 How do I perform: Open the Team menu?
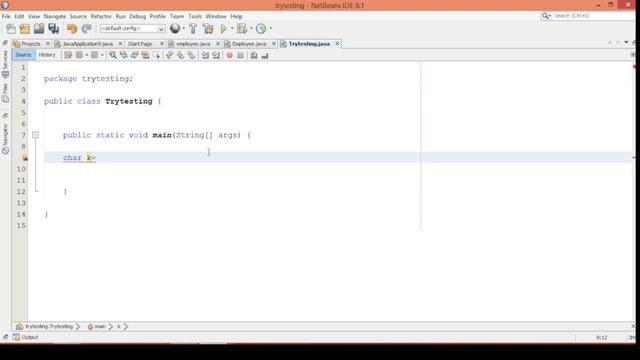(177, 16)
